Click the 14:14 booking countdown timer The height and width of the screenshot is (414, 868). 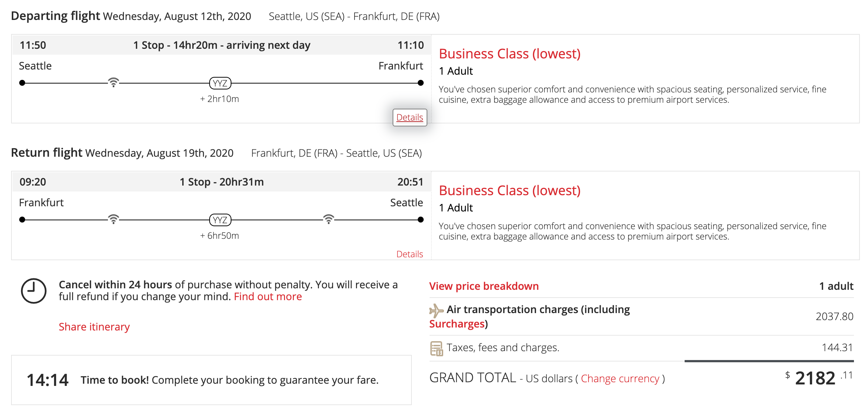pyautogui.click(x=48, y=380)
